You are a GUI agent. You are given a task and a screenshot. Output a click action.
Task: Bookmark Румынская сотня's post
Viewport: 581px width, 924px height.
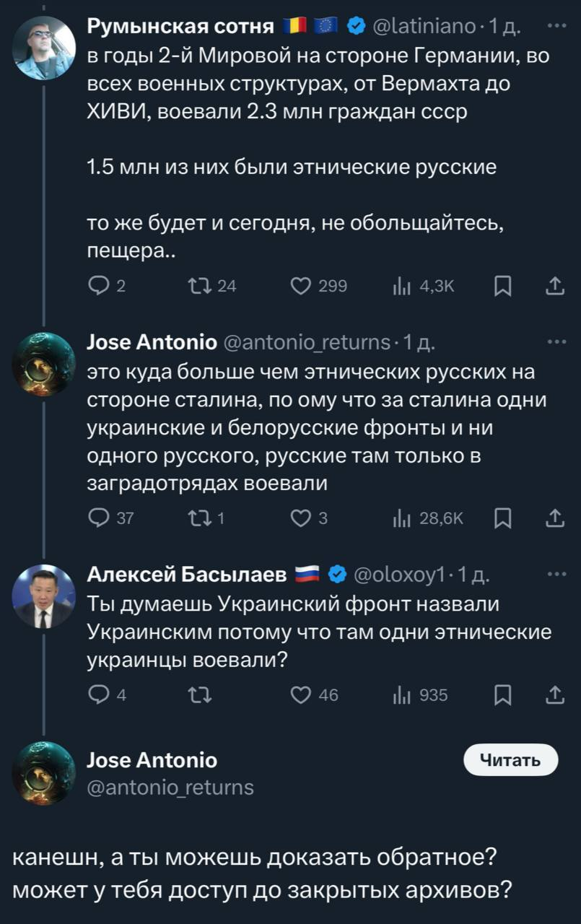(x=502, y=287)
